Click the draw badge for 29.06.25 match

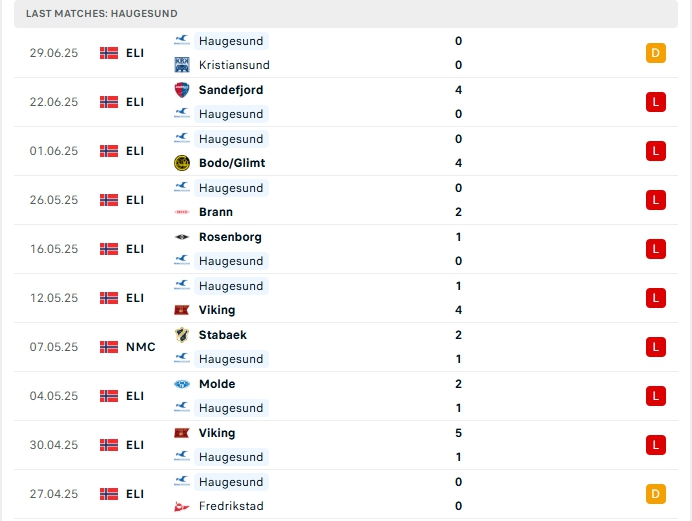(x=656, y=53)
